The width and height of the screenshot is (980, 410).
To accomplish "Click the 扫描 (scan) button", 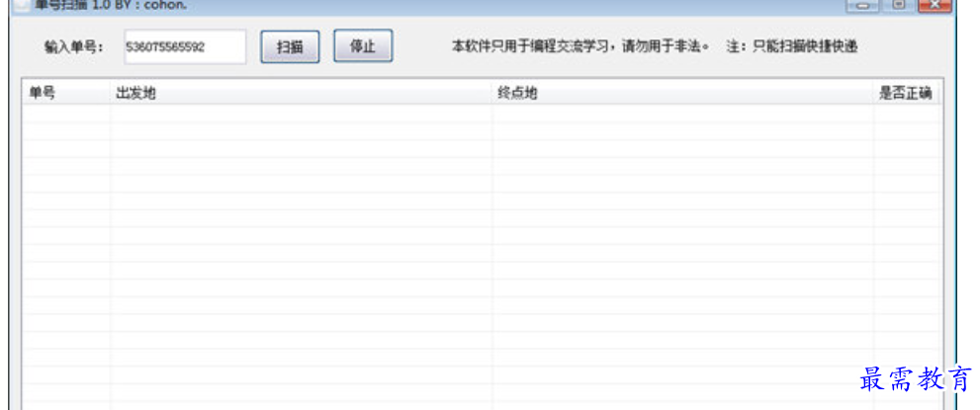I will coord(290,46).
